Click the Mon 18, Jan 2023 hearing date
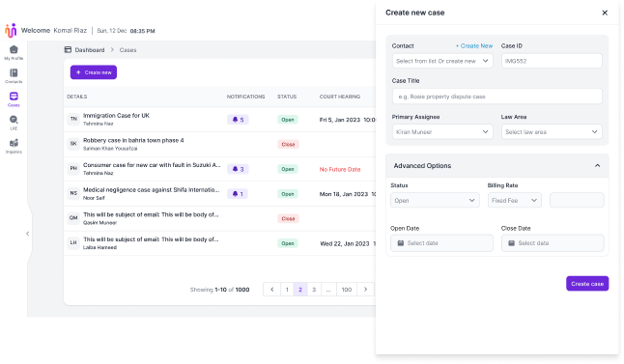 pyautogui.click(x=344, y=194)
